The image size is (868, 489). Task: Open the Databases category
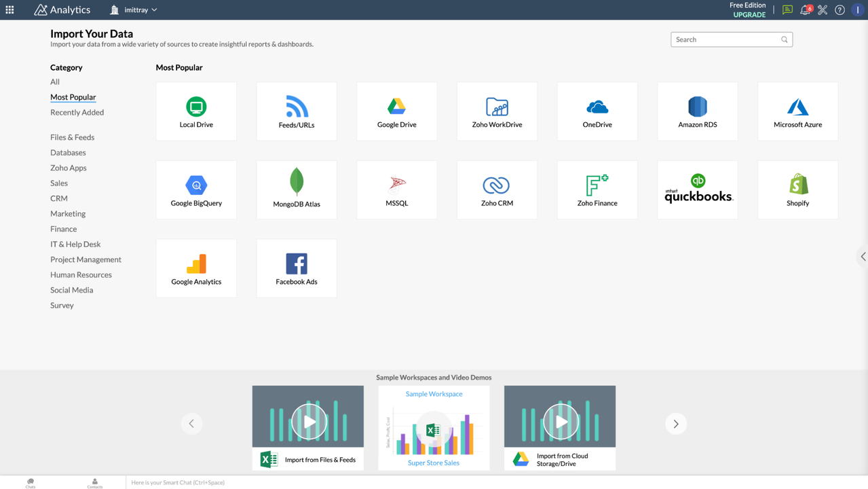pos(68,152)
